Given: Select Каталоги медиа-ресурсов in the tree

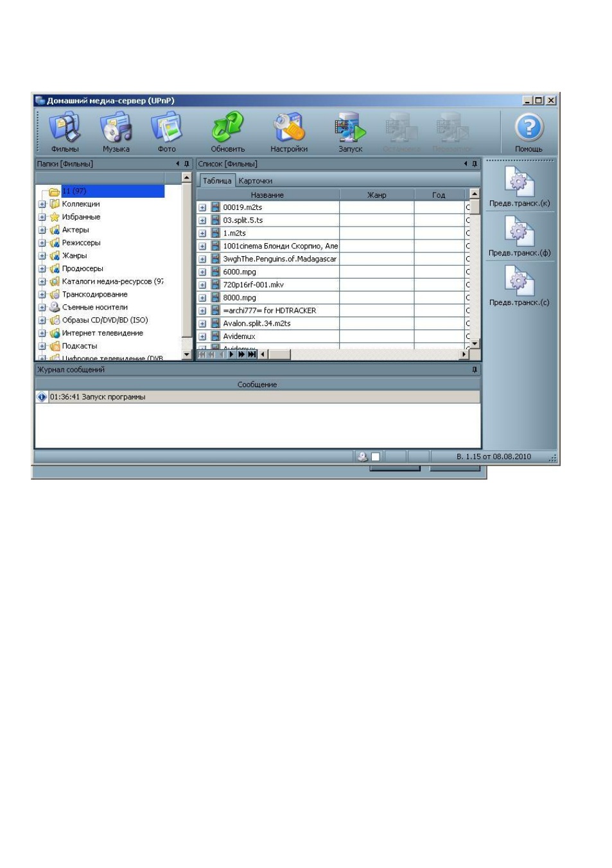Looking at the screenshot, I should pos(113,281).
